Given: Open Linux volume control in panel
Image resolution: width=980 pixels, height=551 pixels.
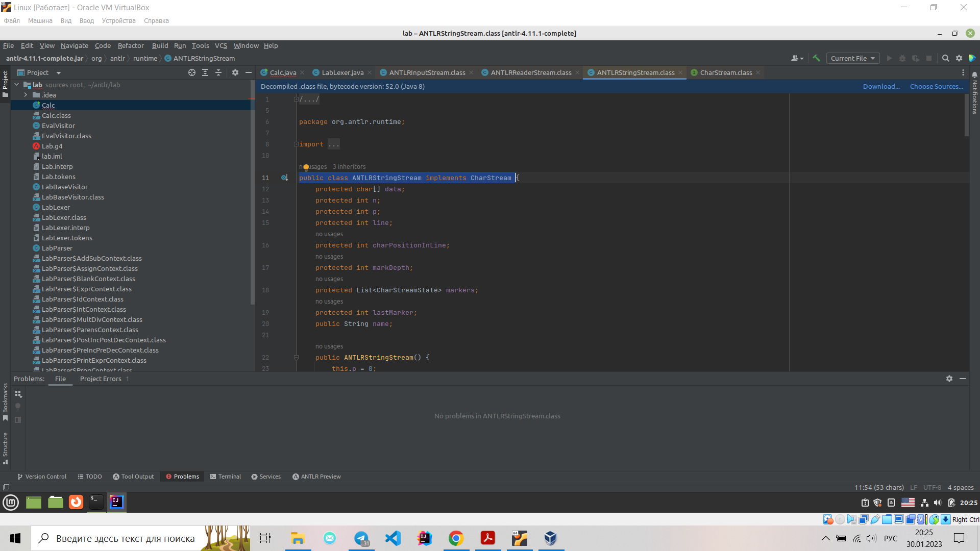Looking at the screenshot, I should click(x=938, y=503).
